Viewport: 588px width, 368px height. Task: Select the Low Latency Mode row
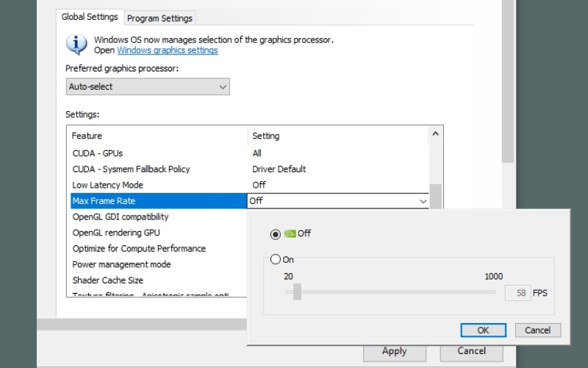pos(108,185)
